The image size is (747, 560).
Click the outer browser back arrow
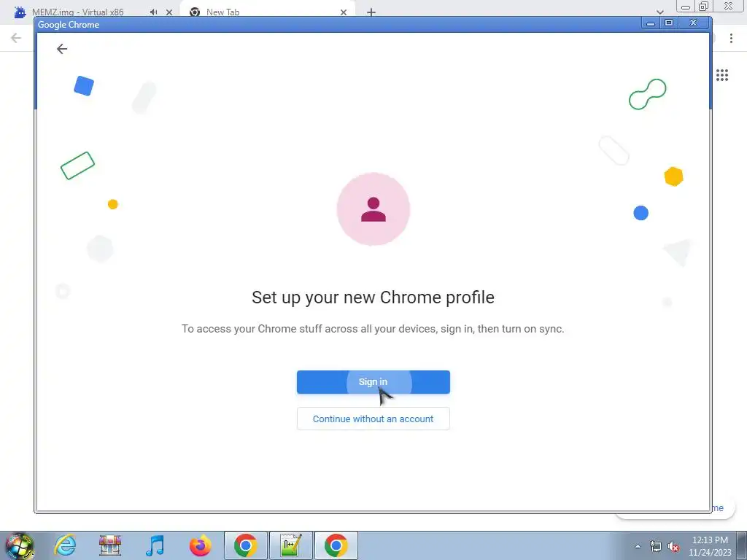[16, 38]
